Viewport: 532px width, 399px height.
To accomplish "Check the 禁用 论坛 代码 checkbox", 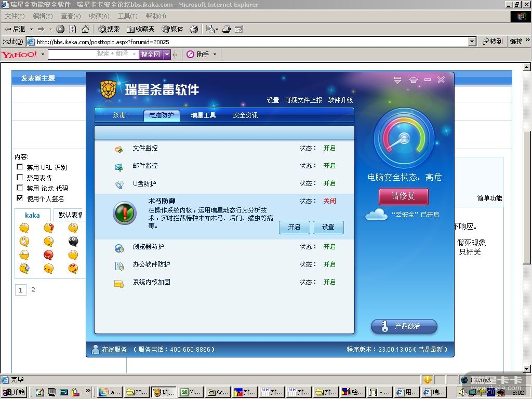I will (20, 188).
